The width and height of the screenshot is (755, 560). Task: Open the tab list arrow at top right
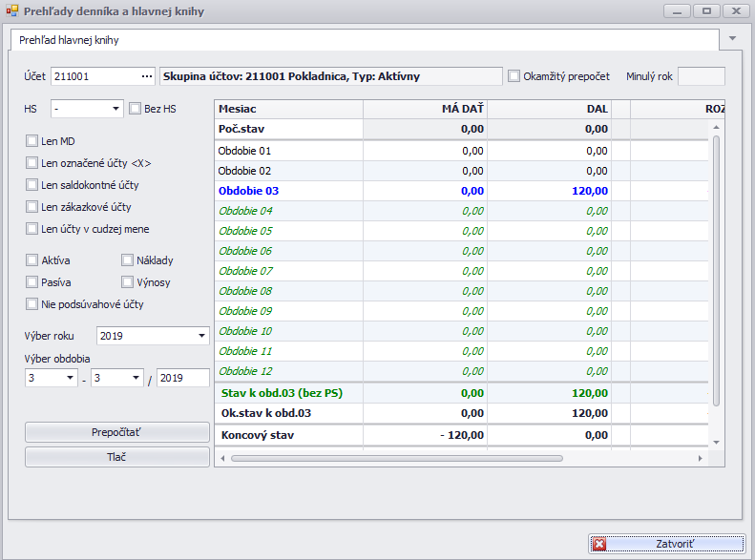coord(732,39)
